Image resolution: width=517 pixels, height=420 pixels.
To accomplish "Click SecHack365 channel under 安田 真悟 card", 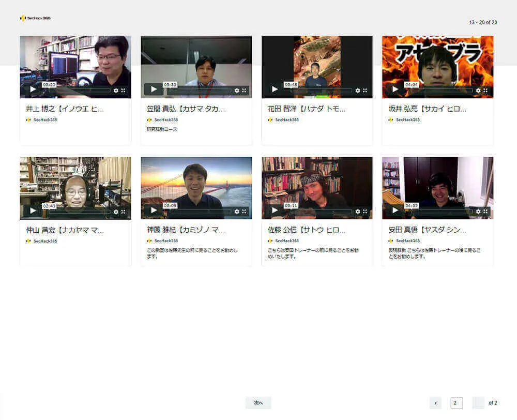I will [x=404, y=241].
